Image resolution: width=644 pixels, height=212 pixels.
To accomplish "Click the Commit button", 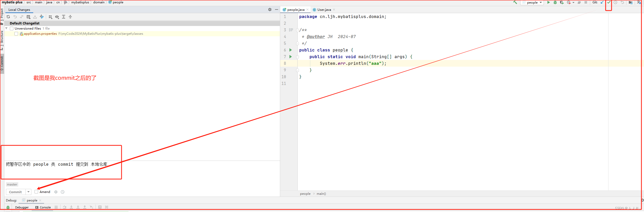I will coord(15,192).
